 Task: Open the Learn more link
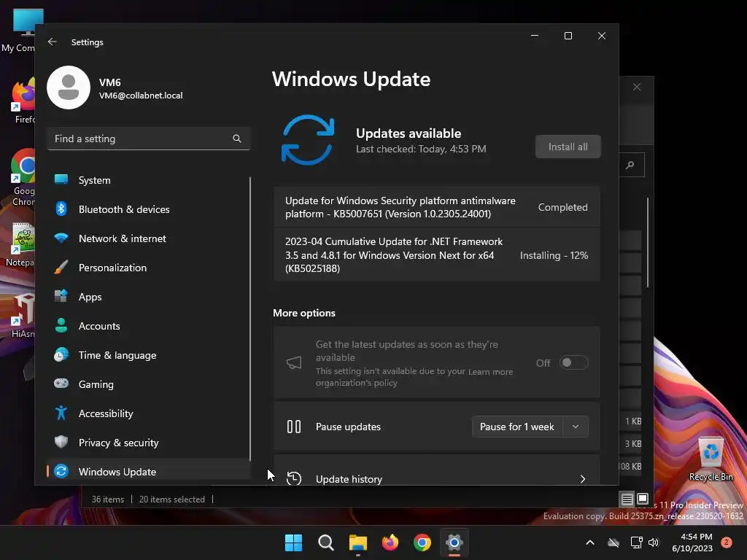point(490,371)
